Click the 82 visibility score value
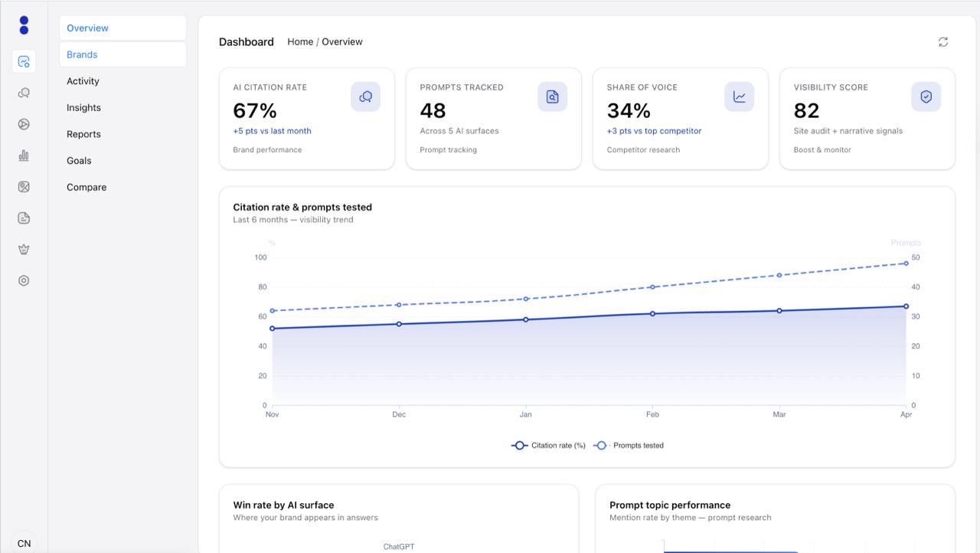 (806, 110)
